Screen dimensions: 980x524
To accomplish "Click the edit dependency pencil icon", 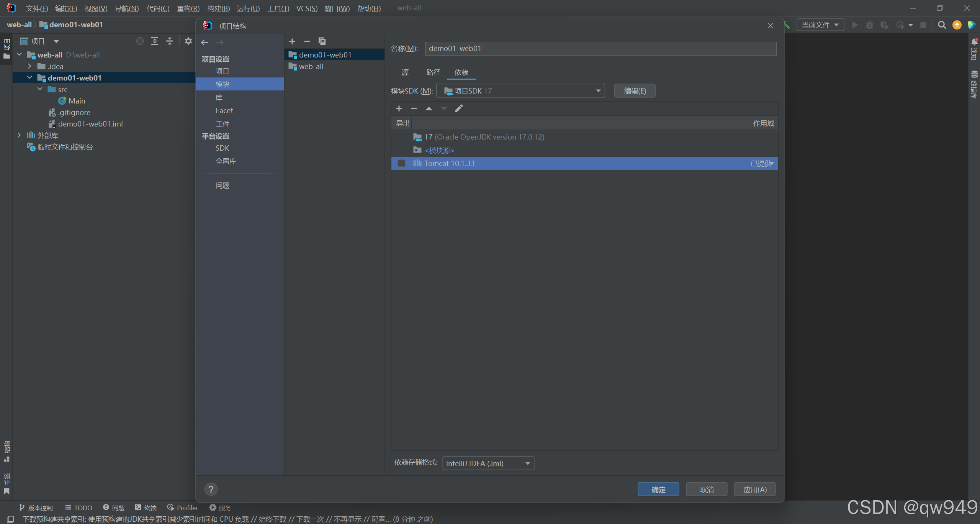I will tap(459, 108).
